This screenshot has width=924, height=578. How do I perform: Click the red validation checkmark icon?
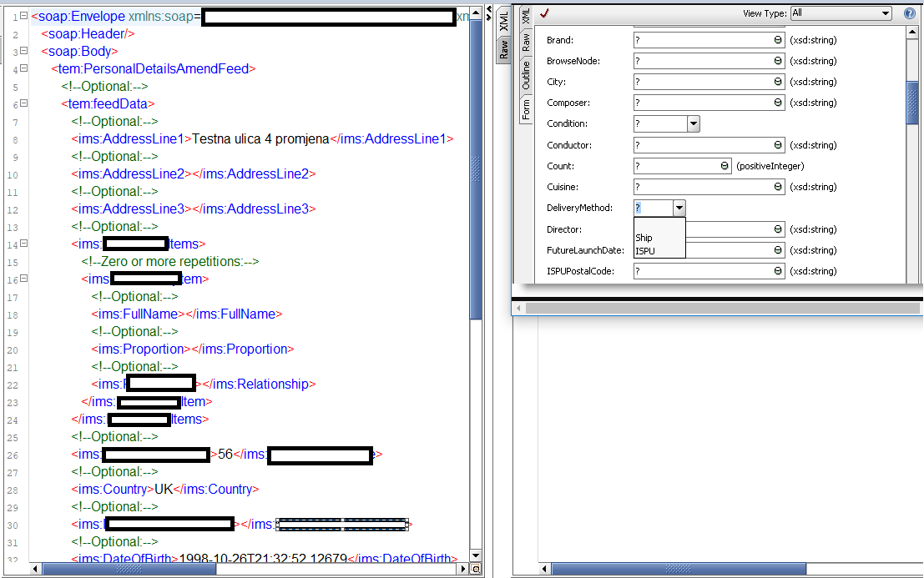coord(545,13)
